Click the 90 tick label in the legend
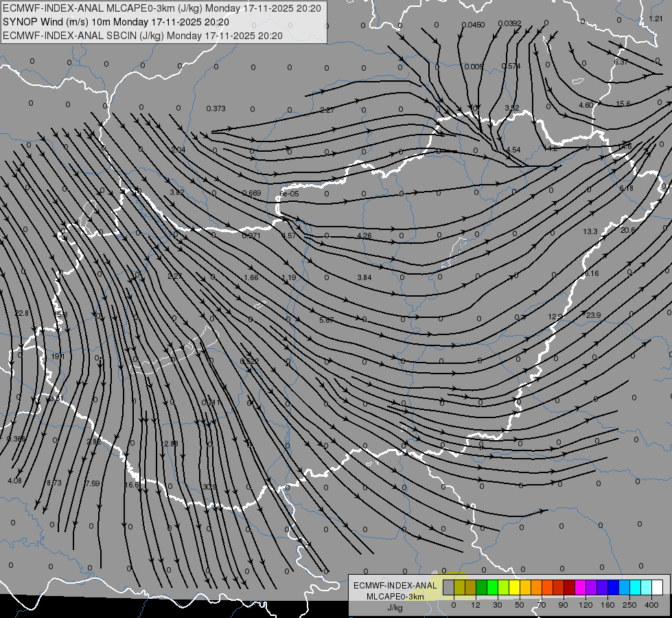The image size is (672, 618). coord(564,605)
